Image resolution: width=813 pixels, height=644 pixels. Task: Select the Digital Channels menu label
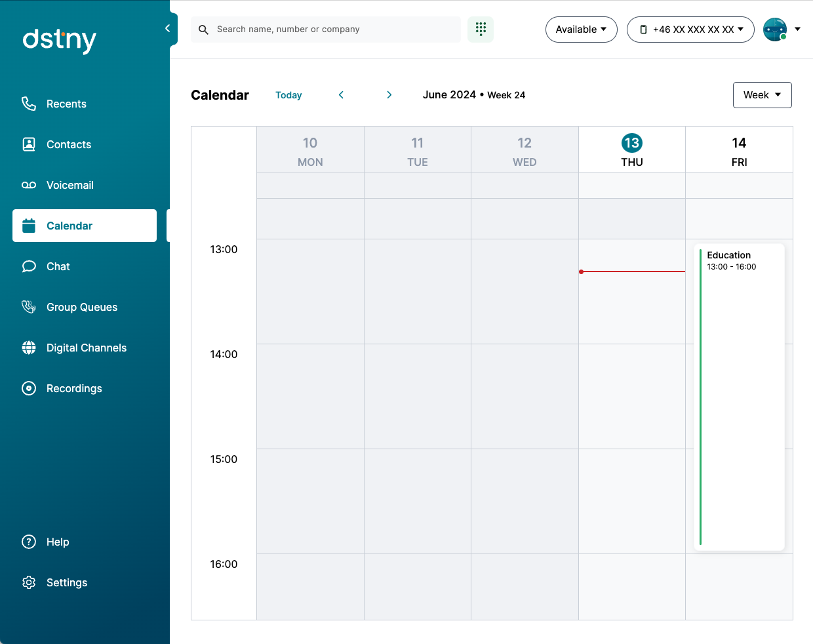[x=87, y=348]
